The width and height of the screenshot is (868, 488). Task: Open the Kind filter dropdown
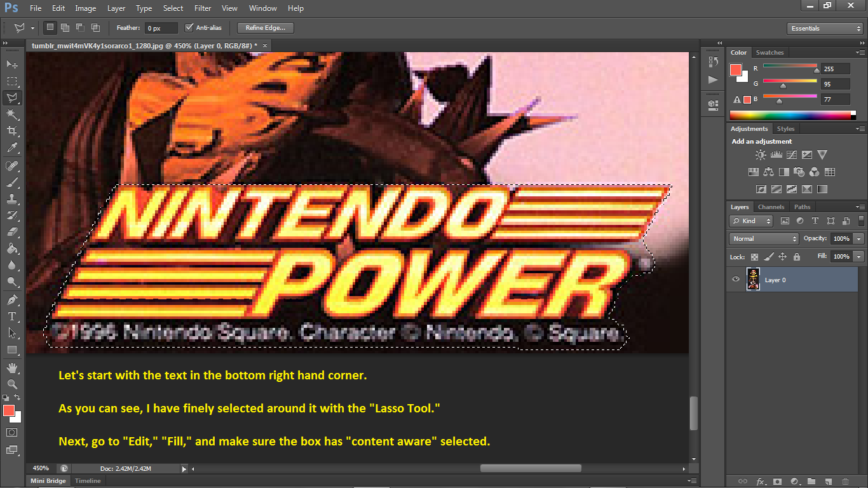tap(751, 221)
